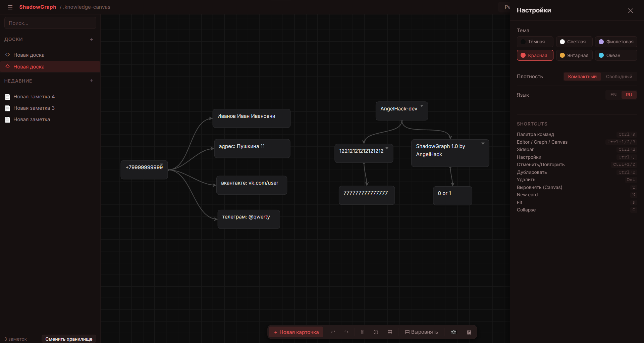Screen dimensions: 644x343
Task: Click the Выровнять button
Action: pyautogui.click(x=421, y=332)
